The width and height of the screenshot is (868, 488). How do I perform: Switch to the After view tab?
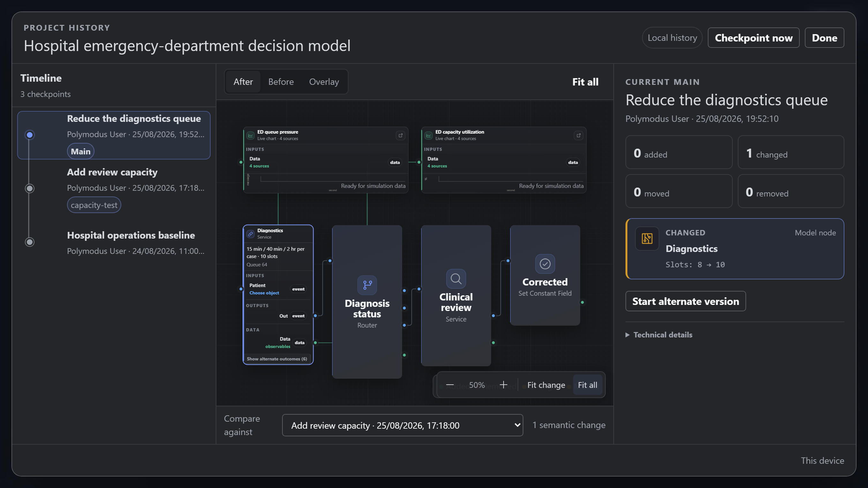(243, 82)
